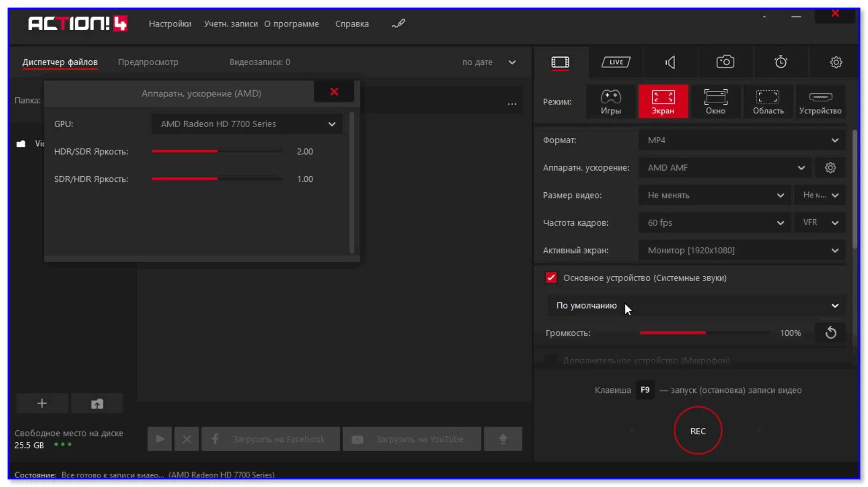Click the Состояние status bar text

(x=145, y=475)
